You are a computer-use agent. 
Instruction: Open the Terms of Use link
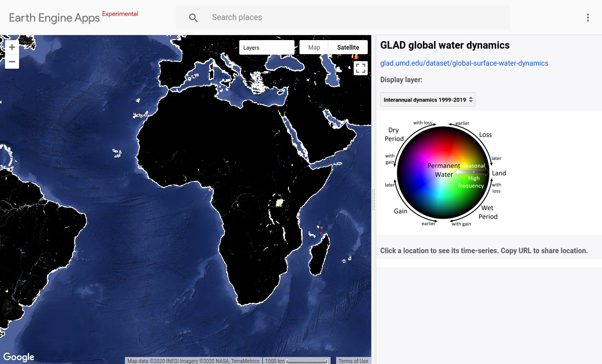[x=353, y=360]
